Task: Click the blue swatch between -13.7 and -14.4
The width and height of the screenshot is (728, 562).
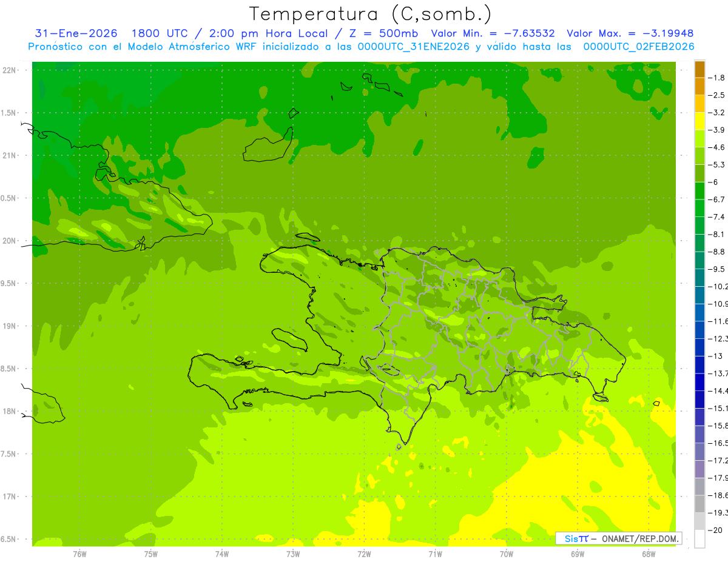Action: [x=699, y=382]
